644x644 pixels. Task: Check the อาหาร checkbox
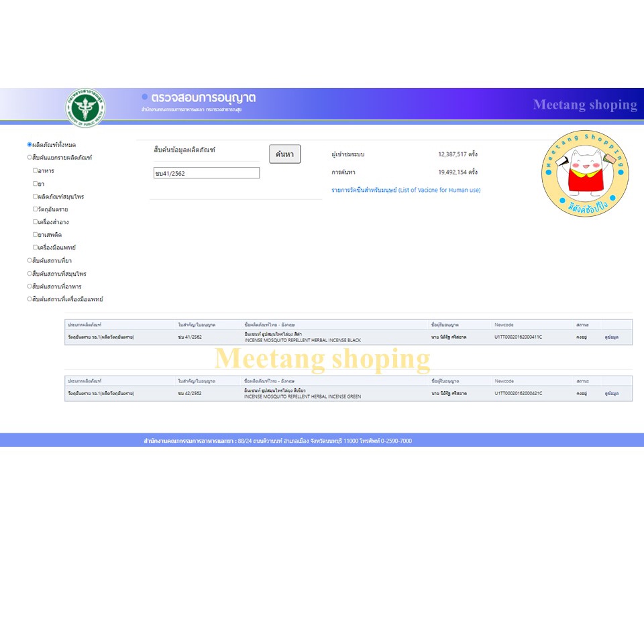[x=36, y=170]
